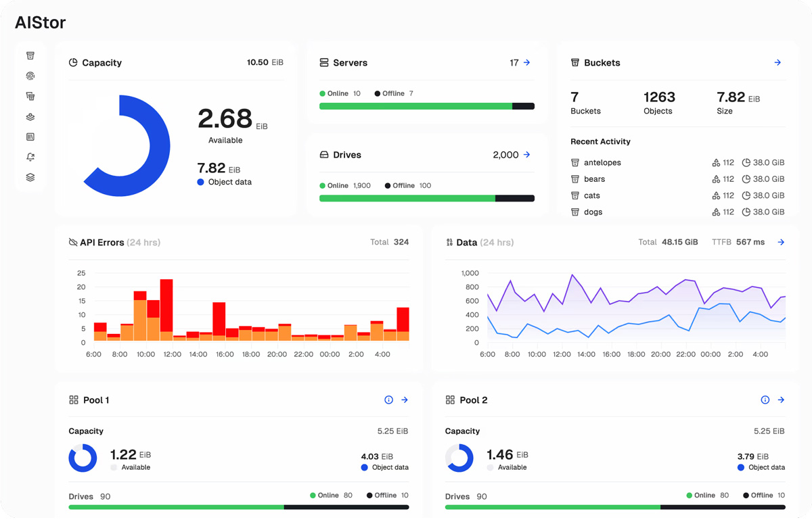Open the bell notifications icon in sidebar

point(30,158)
